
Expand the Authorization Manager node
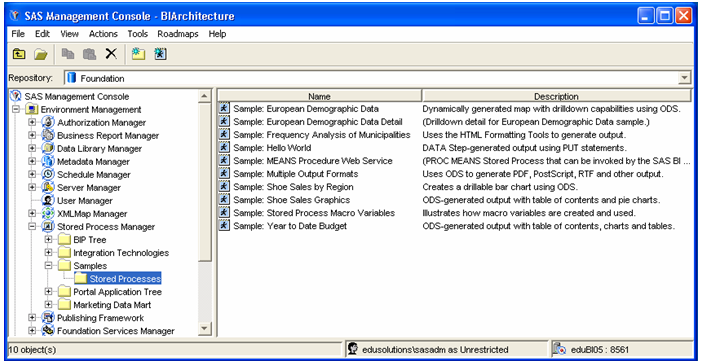[x=32, y=122]
